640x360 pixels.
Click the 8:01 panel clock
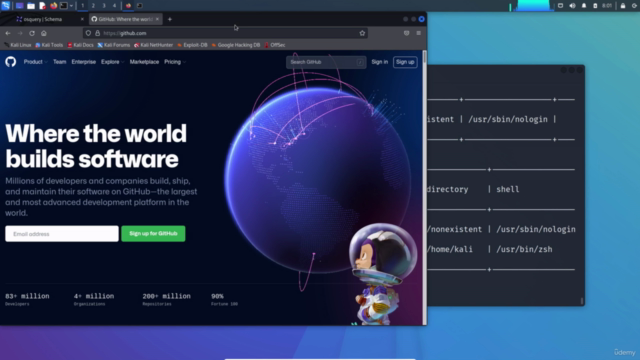click(x=607, y=6)
